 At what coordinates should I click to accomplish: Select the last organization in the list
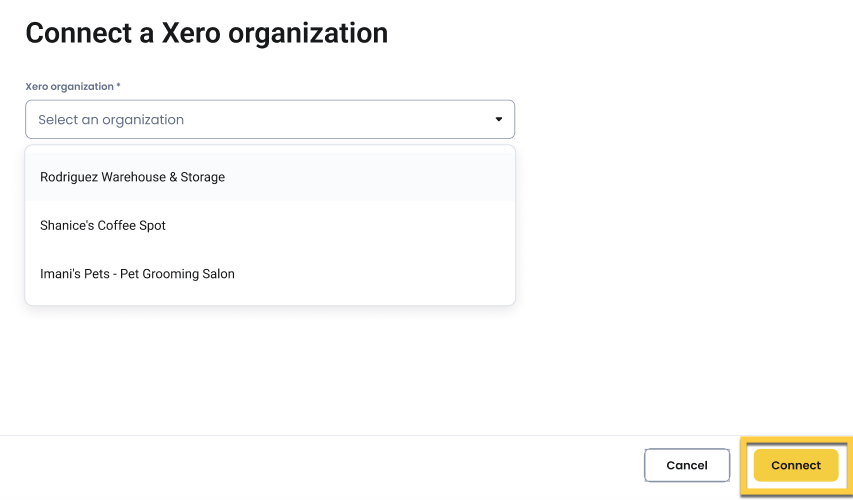pyautogui.click(x=137, y=274)
